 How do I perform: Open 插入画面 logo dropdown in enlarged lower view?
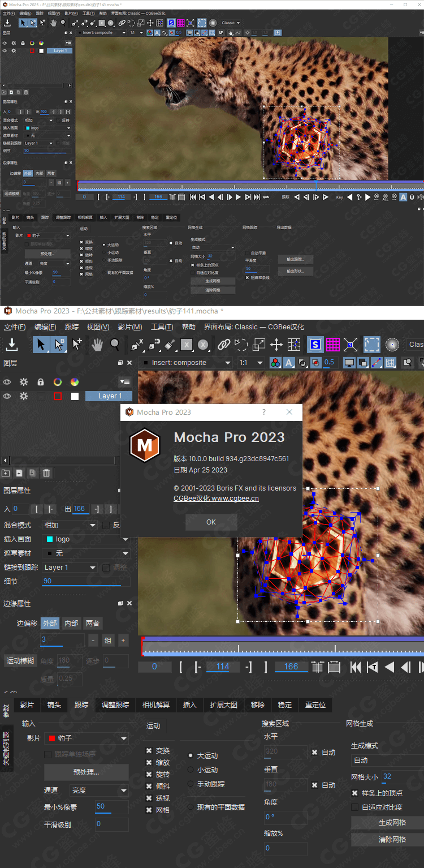[86, 539]
